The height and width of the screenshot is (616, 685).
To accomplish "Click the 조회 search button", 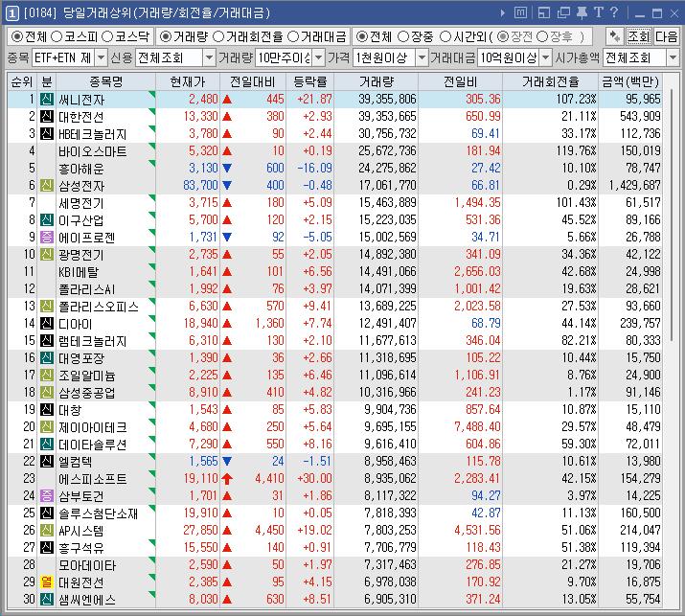I will [x=639, y=36].
